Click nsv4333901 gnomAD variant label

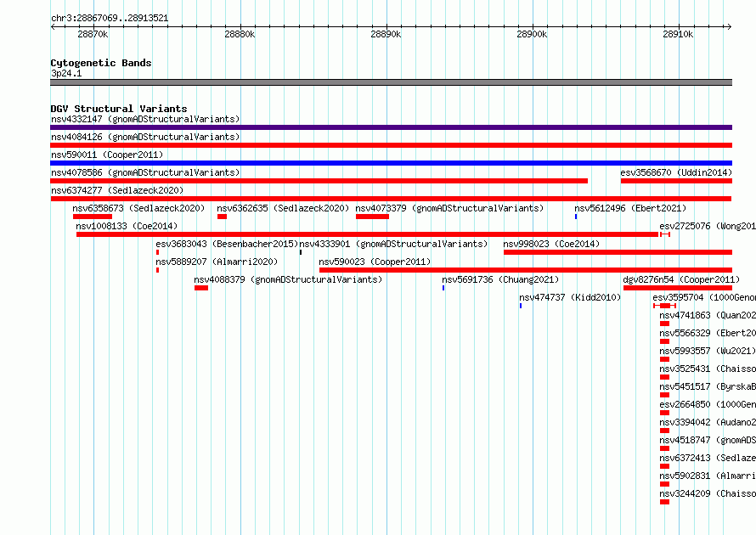click(x=393, y=244)
